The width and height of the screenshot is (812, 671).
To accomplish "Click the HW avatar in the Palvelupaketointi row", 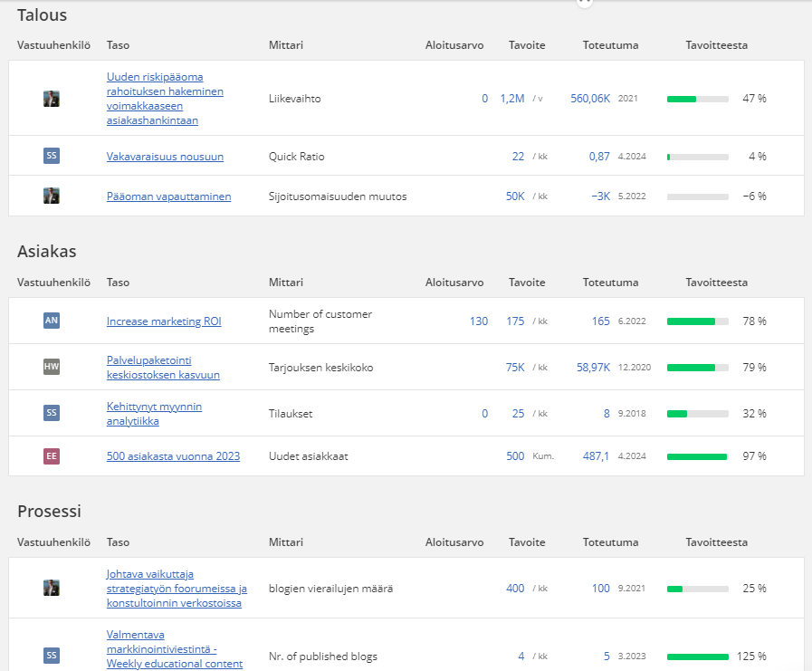I will 52,367.
